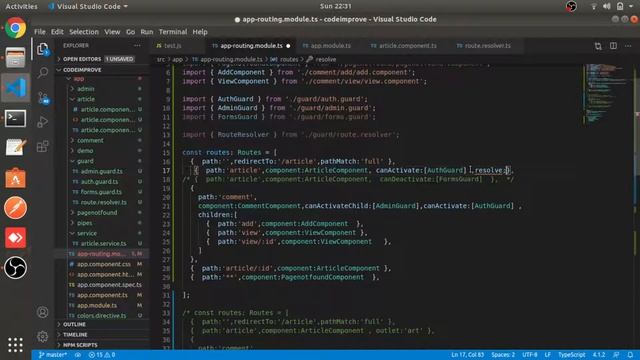This screenshot has width=640, height=360.
Task: Open the Terminal menu
Action: [173, 32]
